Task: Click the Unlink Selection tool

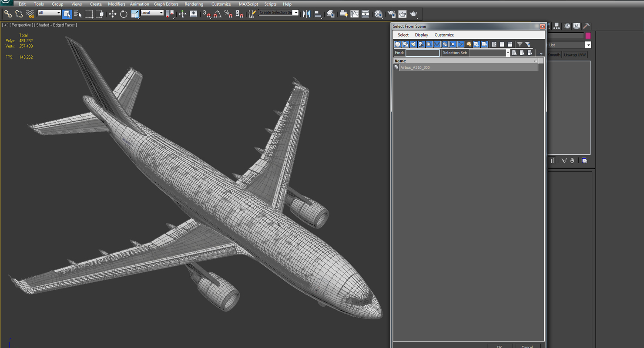Action: [x=19, y=14]
